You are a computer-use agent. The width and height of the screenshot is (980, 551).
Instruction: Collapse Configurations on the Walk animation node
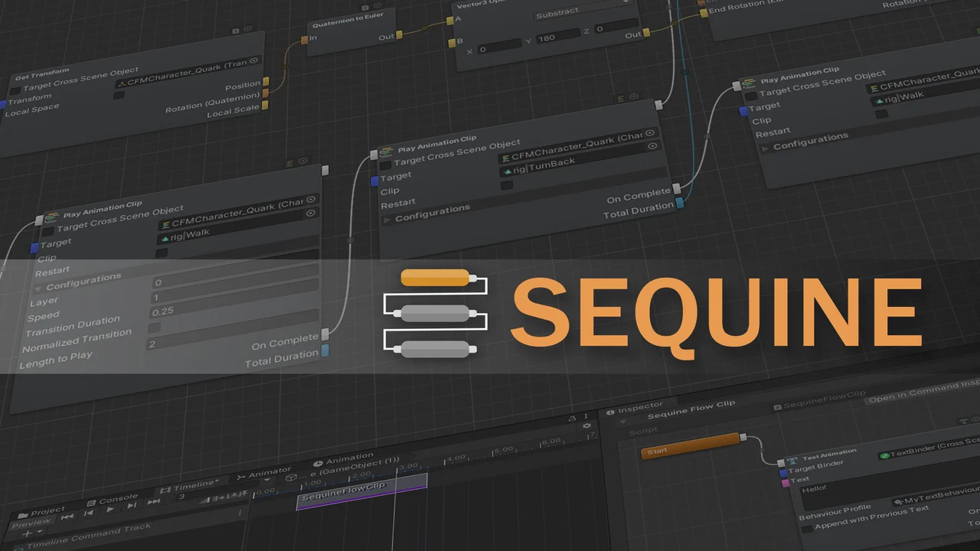point(38,289)
